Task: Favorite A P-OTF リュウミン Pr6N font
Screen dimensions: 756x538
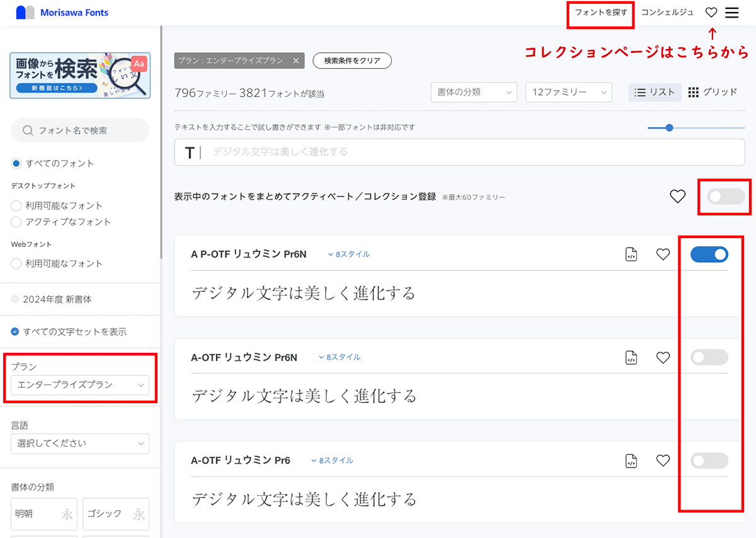Action: click(663, 255)
